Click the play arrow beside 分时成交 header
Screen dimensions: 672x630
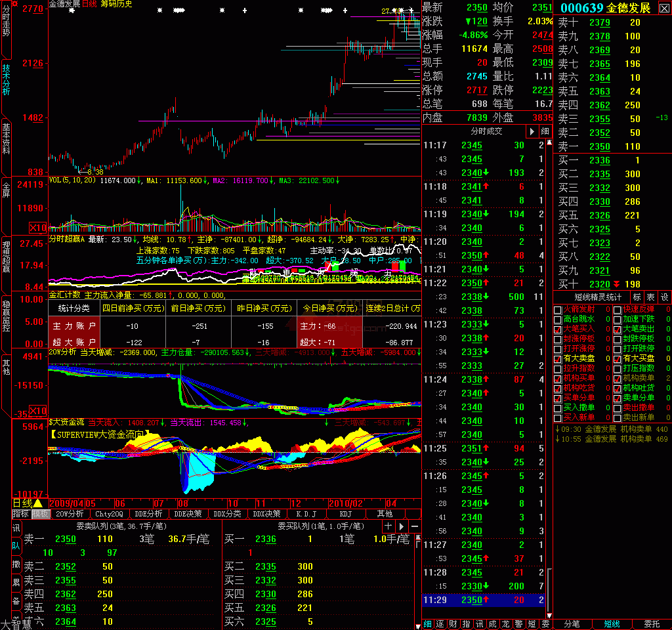point(532,131)
